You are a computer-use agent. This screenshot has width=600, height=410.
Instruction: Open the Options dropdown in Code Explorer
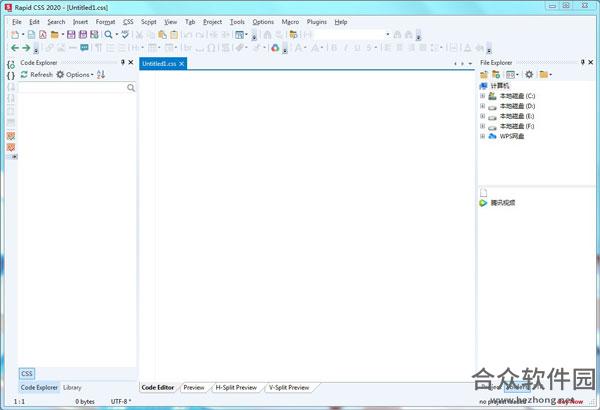pos(75,75)
